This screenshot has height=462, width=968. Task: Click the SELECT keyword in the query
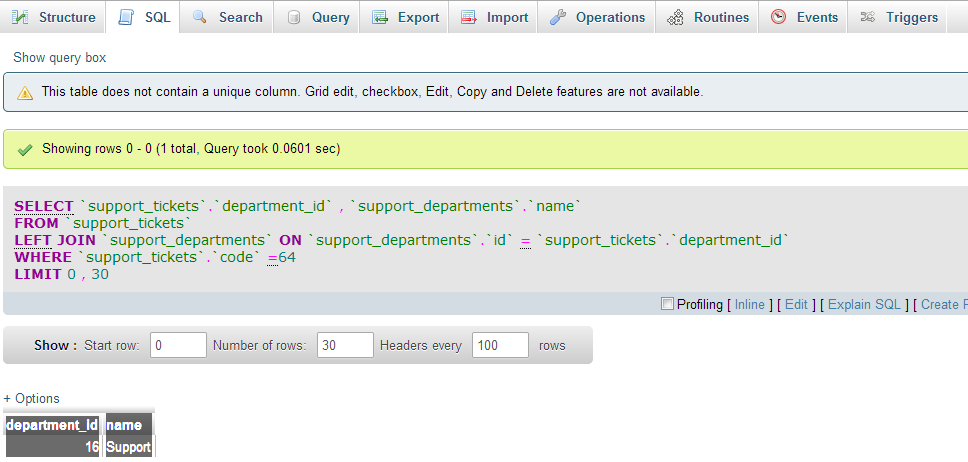[44, 206]
